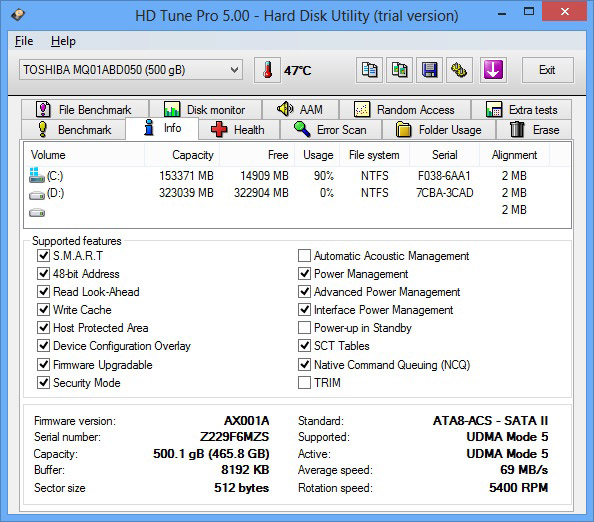
Task: Toggle the TRIM checkbox
Action: 305,383
